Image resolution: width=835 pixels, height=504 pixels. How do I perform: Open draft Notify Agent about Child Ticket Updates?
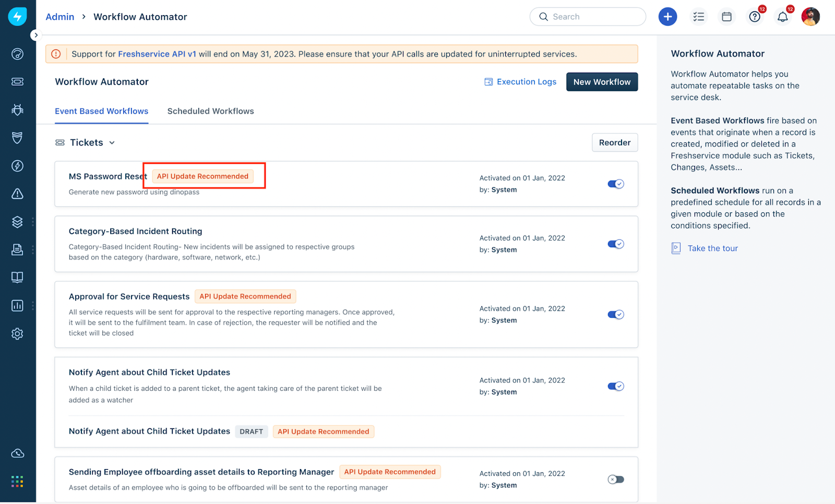(149, 431)
